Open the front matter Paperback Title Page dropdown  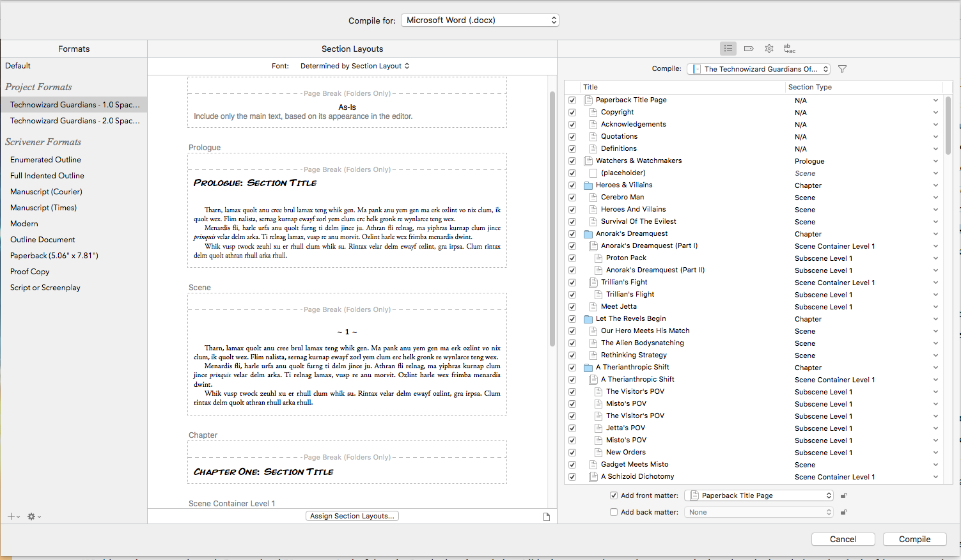[x=759, y=495]
